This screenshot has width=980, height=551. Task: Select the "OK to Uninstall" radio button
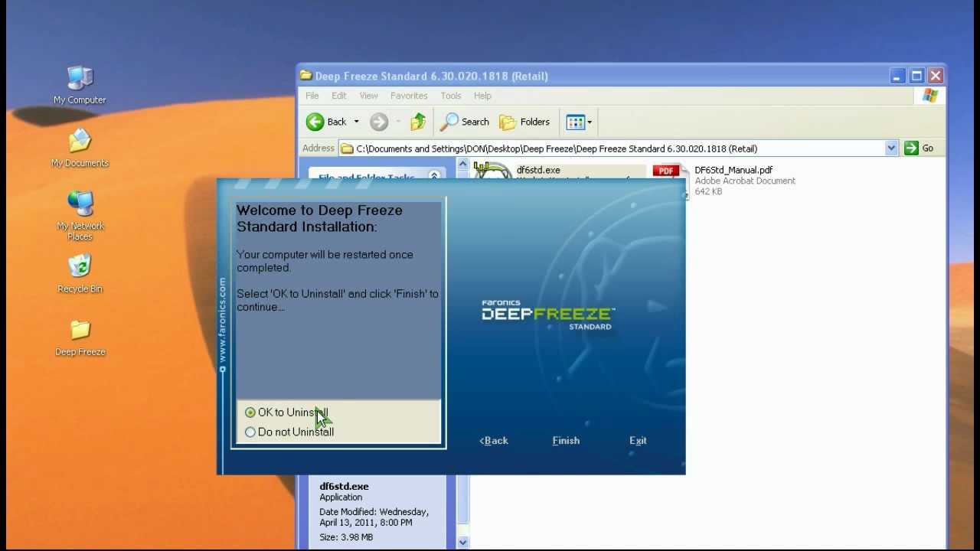click(250, 412)
